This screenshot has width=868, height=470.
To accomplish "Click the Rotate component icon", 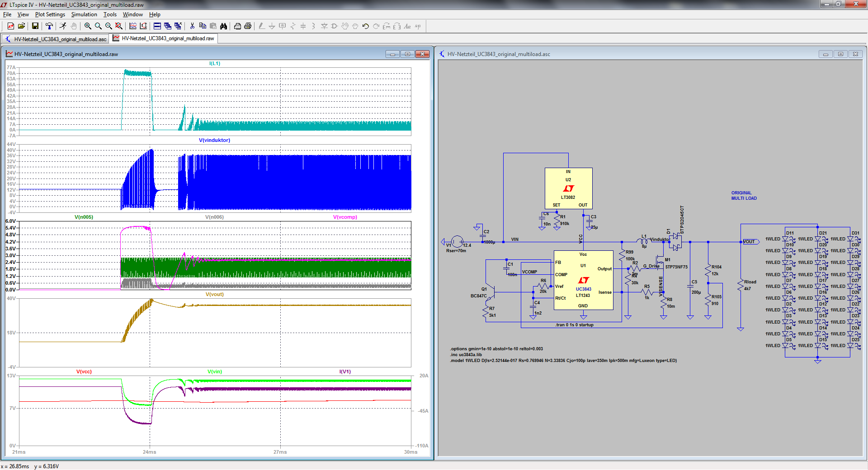I will coord(387,26).
